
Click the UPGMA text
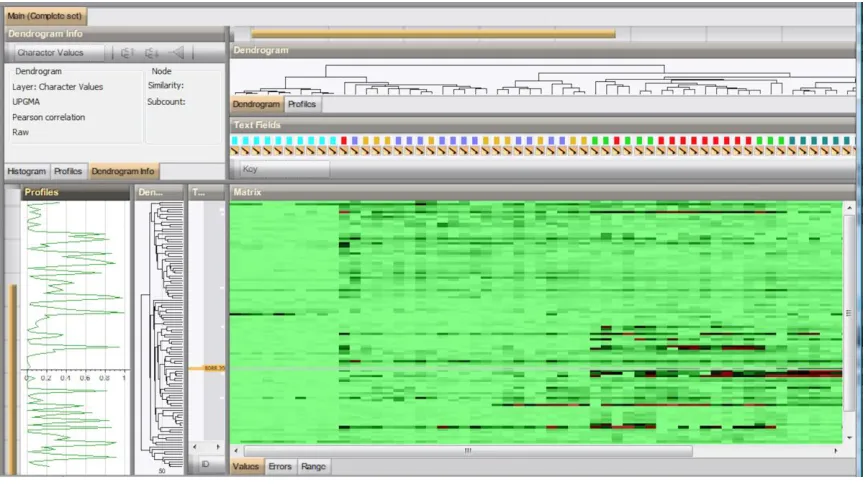click(x=26, y=102)
